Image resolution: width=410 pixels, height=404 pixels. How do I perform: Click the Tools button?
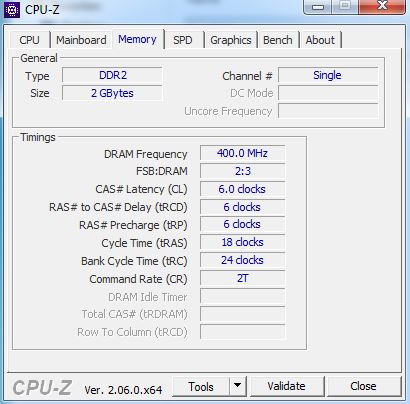point(201,386)
